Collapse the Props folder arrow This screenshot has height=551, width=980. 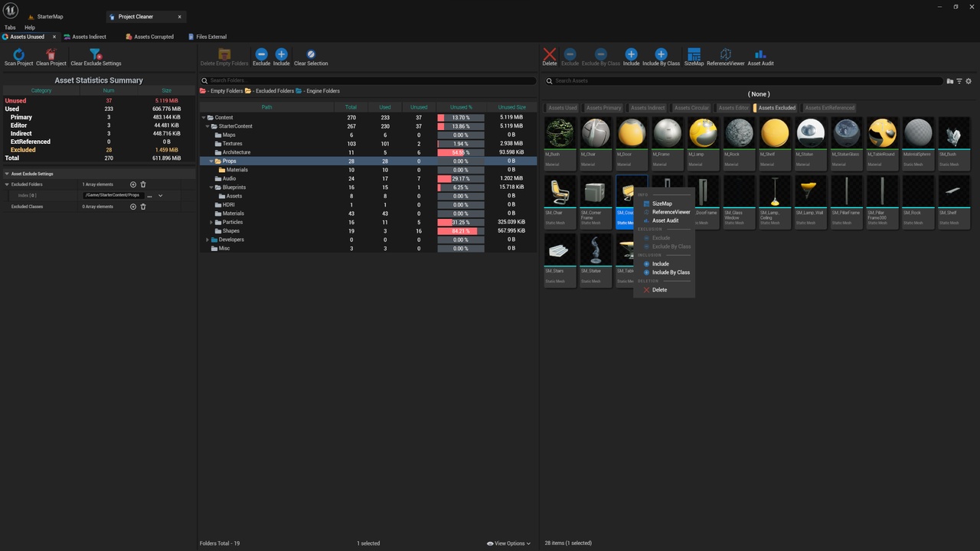click(212, 161)
